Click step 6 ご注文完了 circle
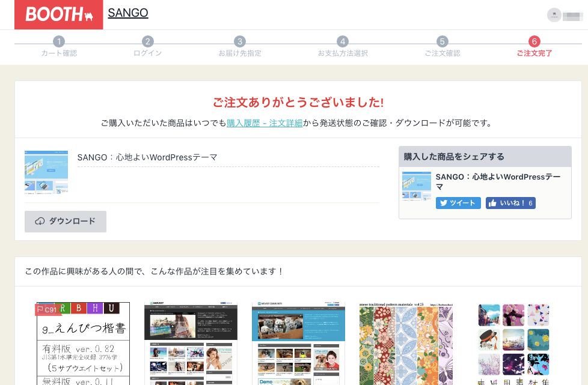The image size is (588, 385). click(x=534, y=41)
